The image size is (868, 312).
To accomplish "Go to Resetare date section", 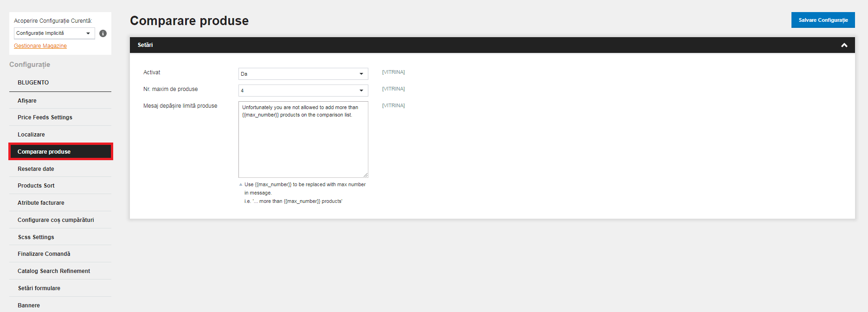I will pos(60,169).
